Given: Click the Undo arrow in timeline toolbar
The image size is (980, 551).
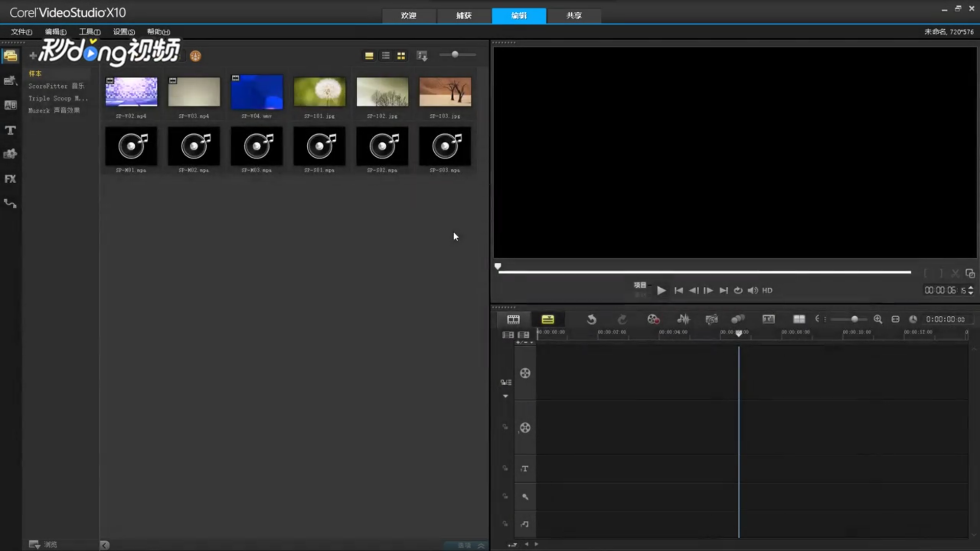Looking at the screenshot, I should click(592, 319).
